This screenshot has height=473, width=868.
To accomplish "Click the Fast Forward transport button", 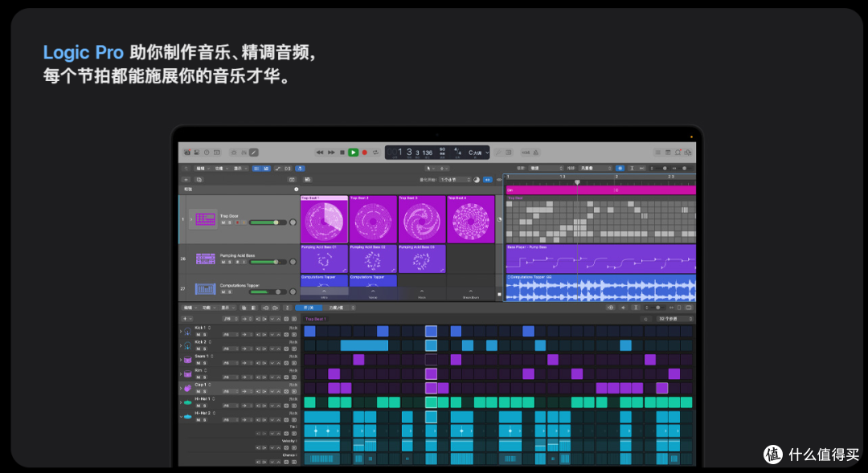I will click(331, 153).
